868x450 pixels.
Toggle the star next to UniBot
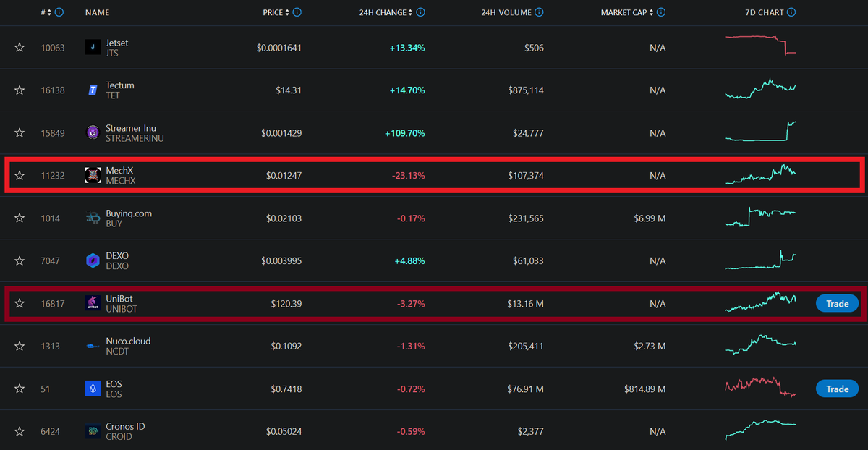click(x=19, y=303)
